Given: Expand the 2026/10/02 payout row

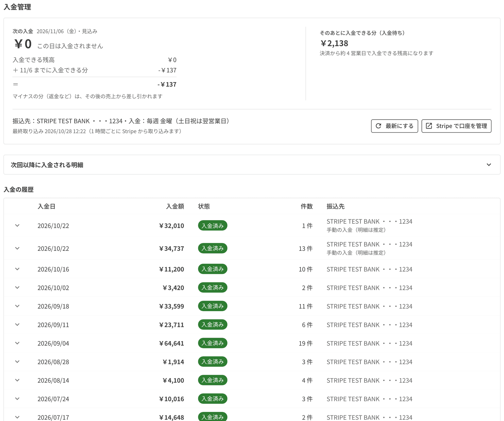Looking at the screenshot, I should (17, 288).
